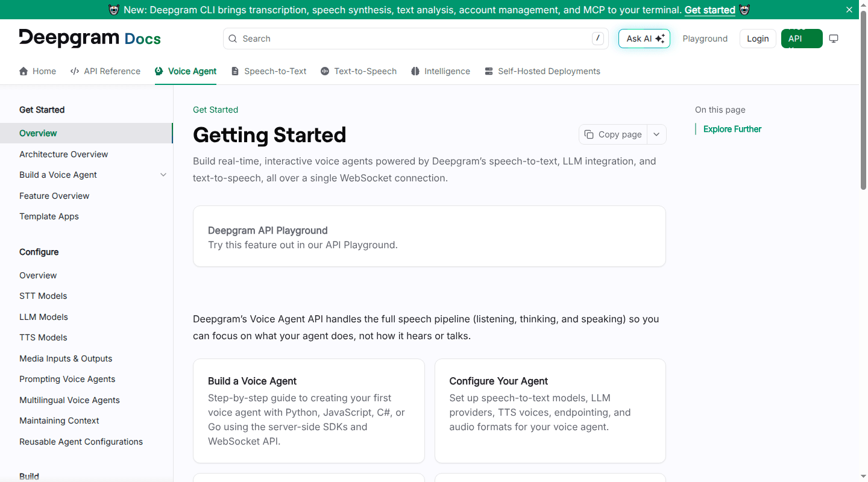Click the Deepgram Docs logo
The width and height of the screenshot is (868, 482).
(90, 39)
